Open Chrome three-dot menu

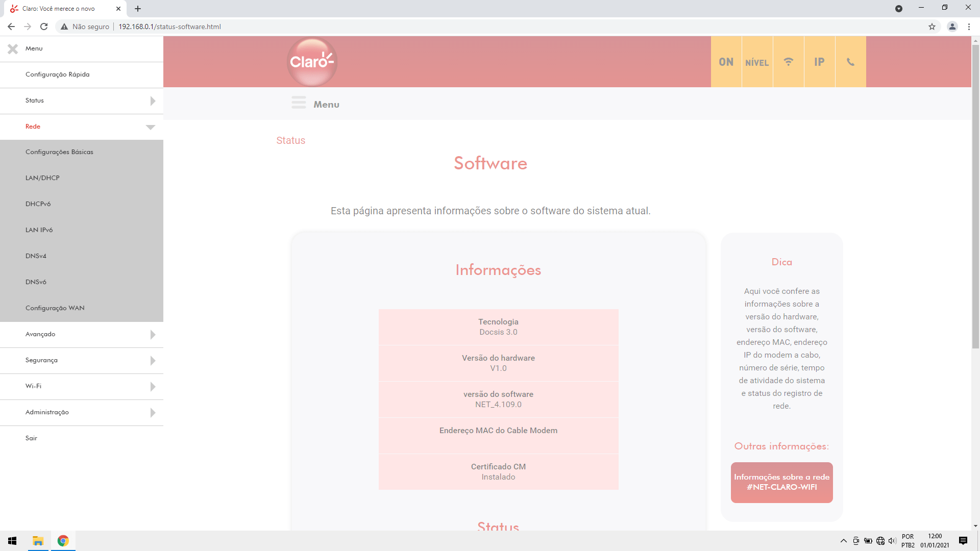(969, 27)
